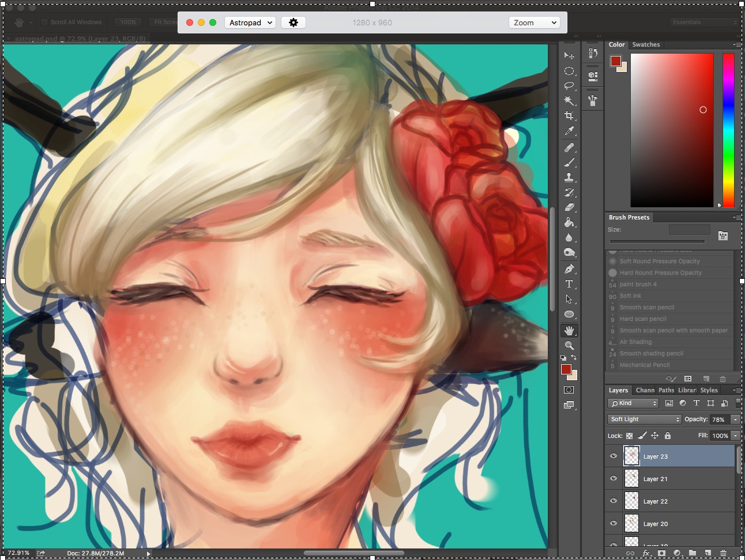Image resolution: width=745 pixels, height=560 pixels.
Task: Open the Zoom dropdown in Astropad bar
Action: pyautogui.click(x=535, y=22)
